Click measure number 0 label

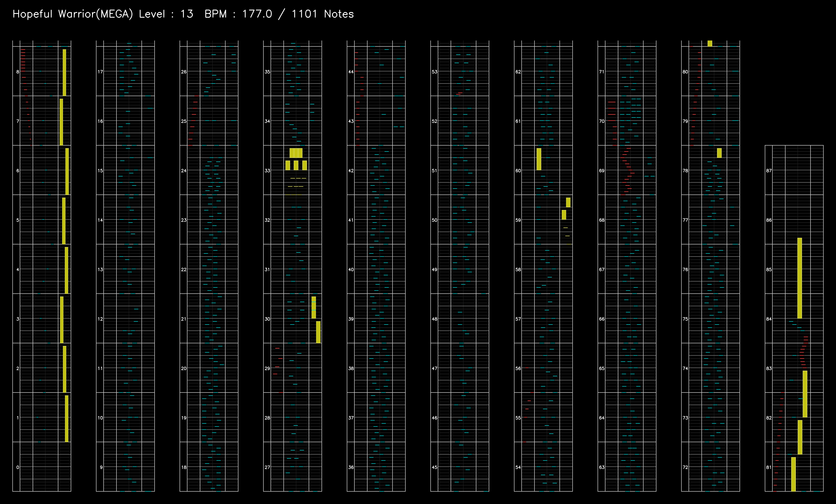pos(18,467)
